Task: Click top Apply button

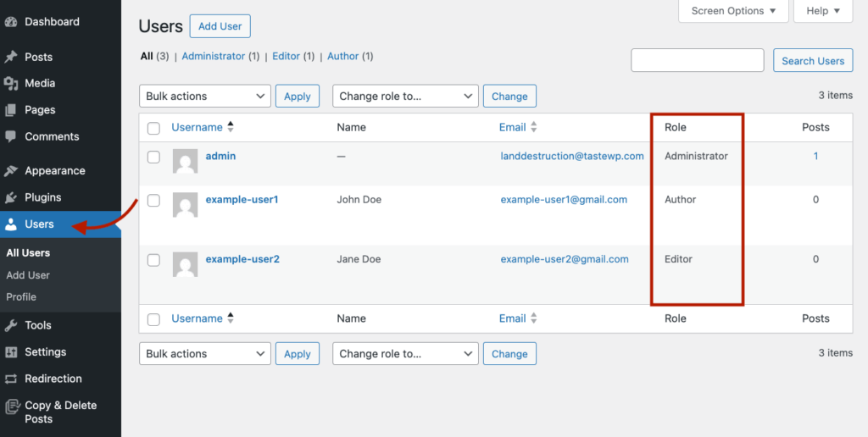Action: click(298, 96)
